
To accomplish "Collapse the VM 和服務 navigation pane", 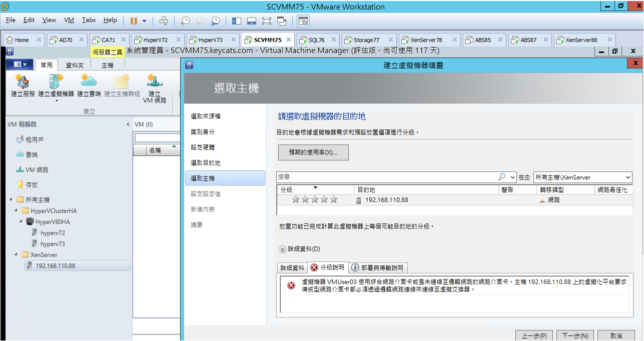I will [x=127, y=124].
